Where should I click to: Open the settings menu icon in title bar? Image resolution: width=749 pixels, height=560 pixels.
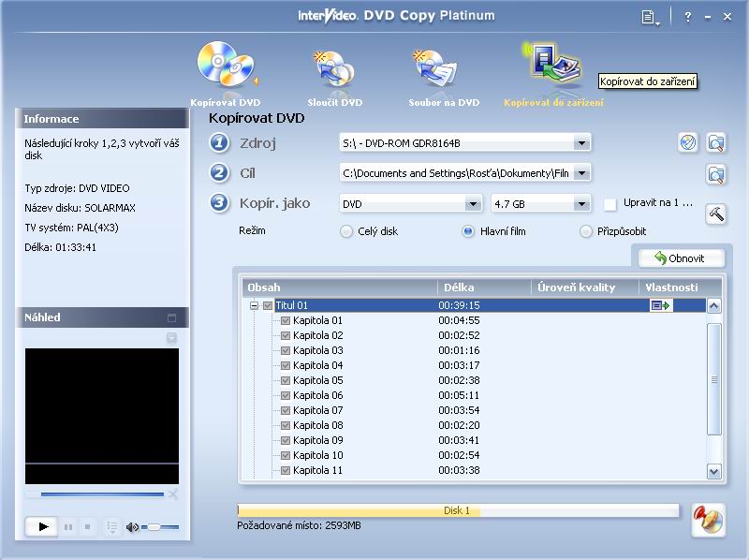[650, 18]
